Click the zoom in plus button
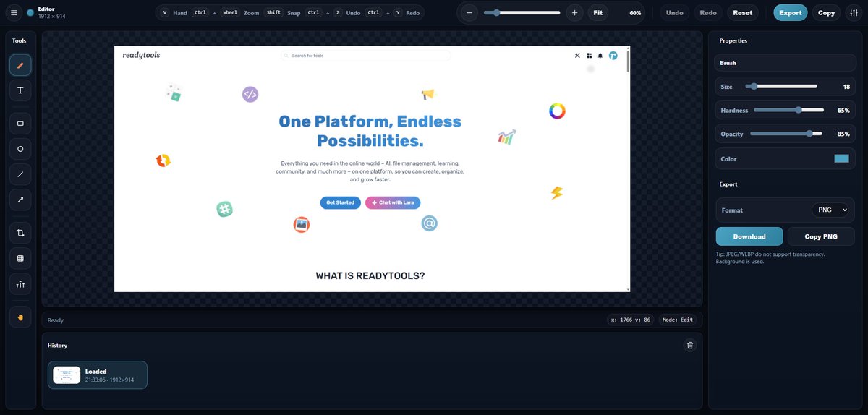This screenshot has width=868, height=415. coord(574,12)
